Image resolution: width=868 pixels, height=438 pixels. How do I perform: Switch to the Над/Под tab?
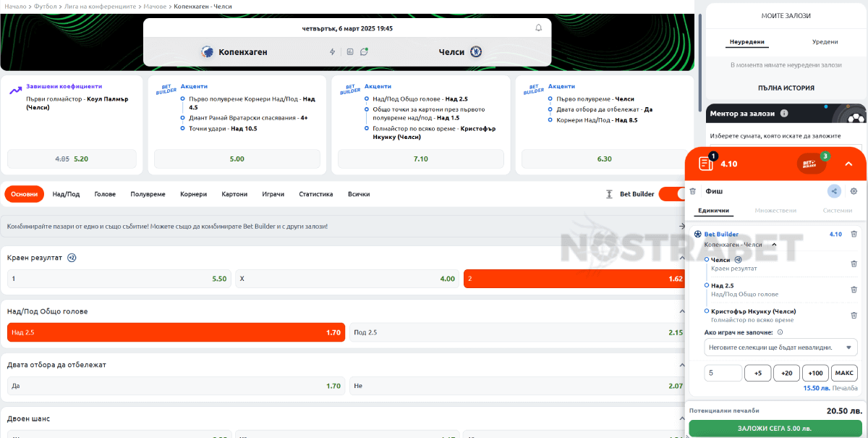67,194
